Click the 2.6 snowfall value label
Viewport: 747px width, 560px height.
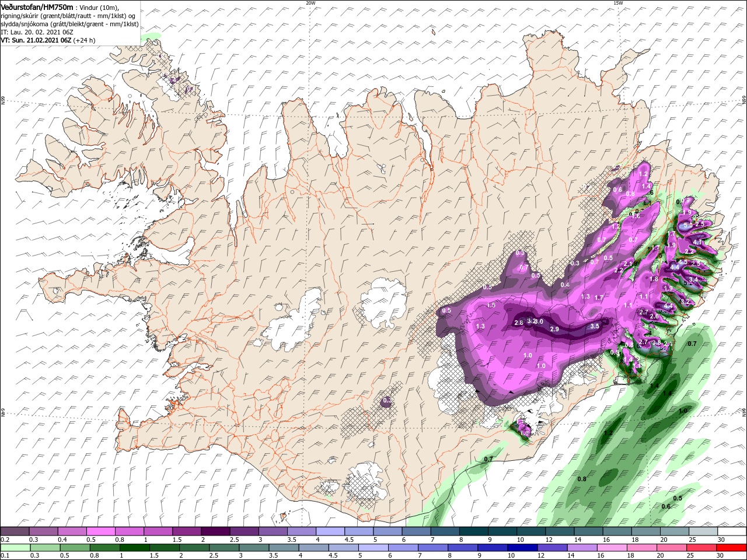pyautogui.click(x=654, y=316)
